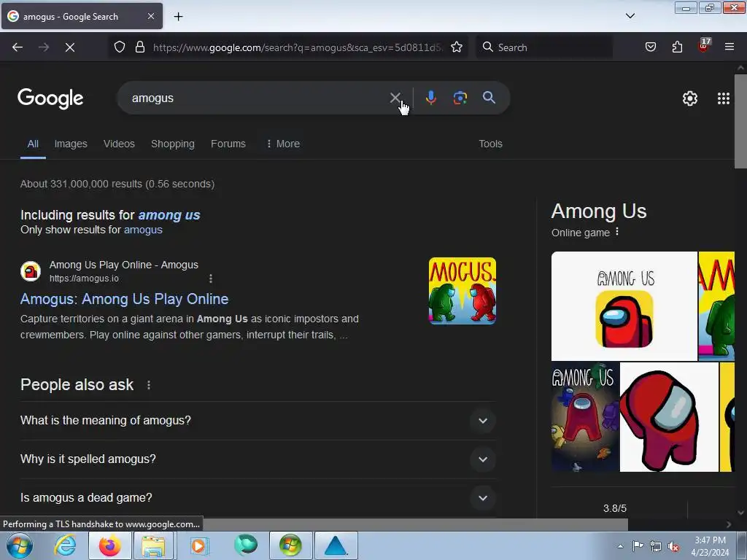Click the vertical page scrollbar thumb
This screenshot has width=747, height=560.
pos(740,121)
